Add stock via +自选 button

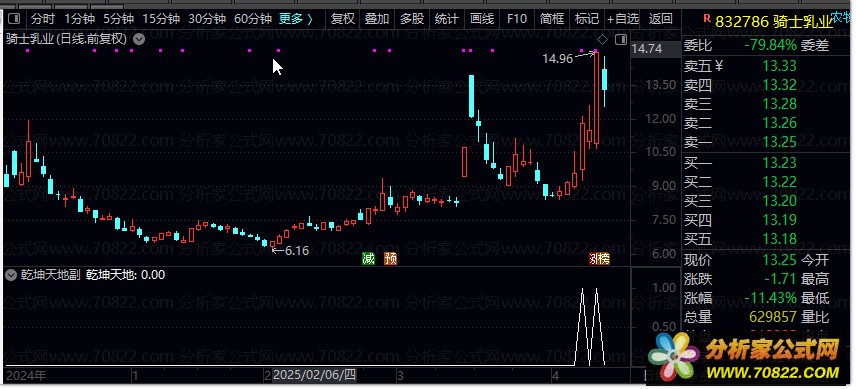(x=623, y=19)
